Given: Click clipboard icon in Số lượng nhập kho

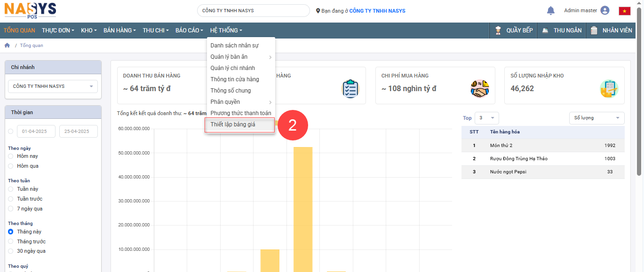Looking at the screenshot, I should [609, 89].
